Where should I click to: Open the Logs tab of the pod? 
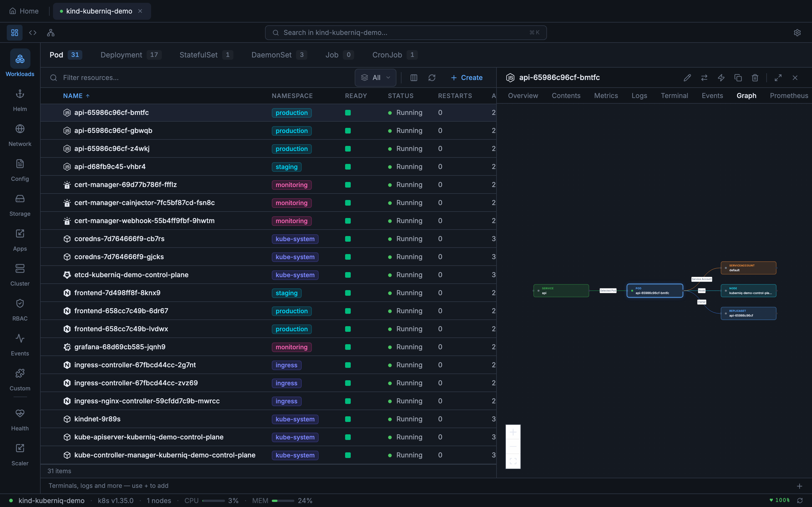tap(639, 95)
